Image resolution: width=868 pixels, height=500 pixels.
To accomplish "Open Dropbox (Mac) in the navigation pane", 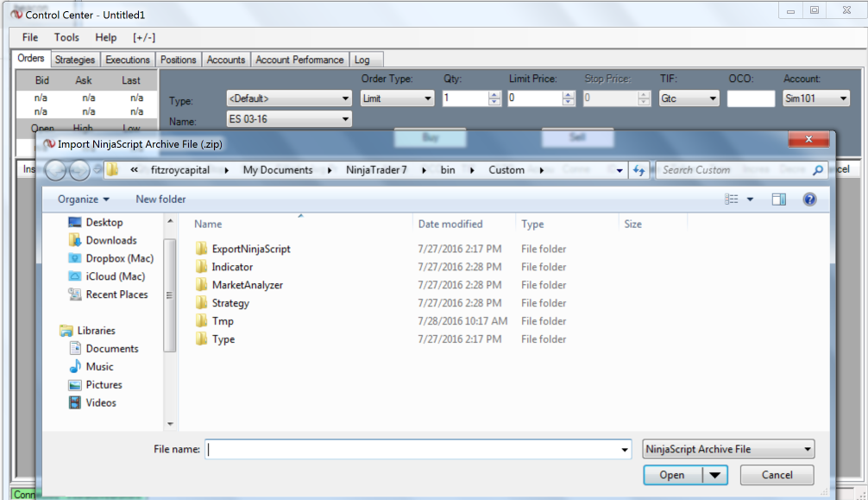I will (110, 258).
